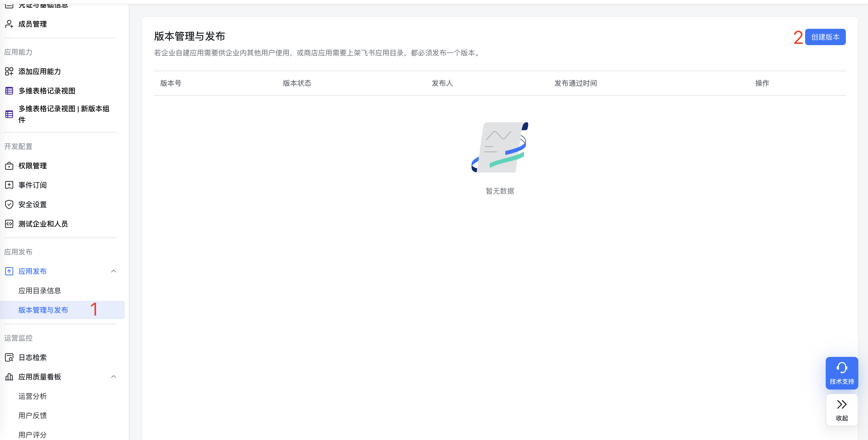This screenshot has height=440, width=868.
Task: Select the 成员管理 member icon
Action: tap(9, 24)
